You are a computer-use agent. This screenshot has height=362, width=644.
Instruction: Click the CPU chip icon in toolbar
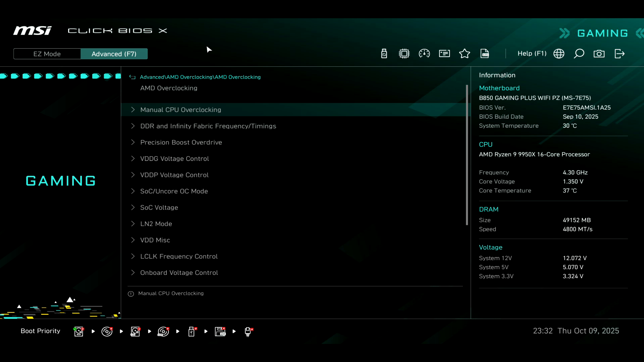coord(404,54)
